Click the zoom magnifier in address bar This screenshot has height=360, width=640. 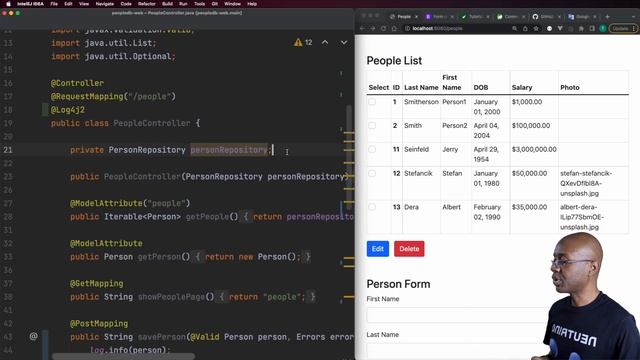[x=514, y=29]
